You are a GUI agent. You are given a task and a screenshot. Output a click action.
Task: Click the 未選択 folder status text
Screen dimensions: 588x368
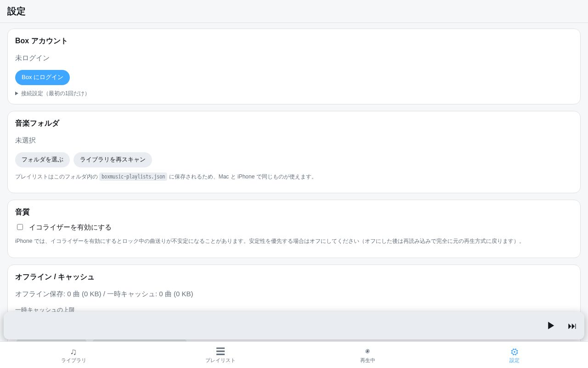25,140
